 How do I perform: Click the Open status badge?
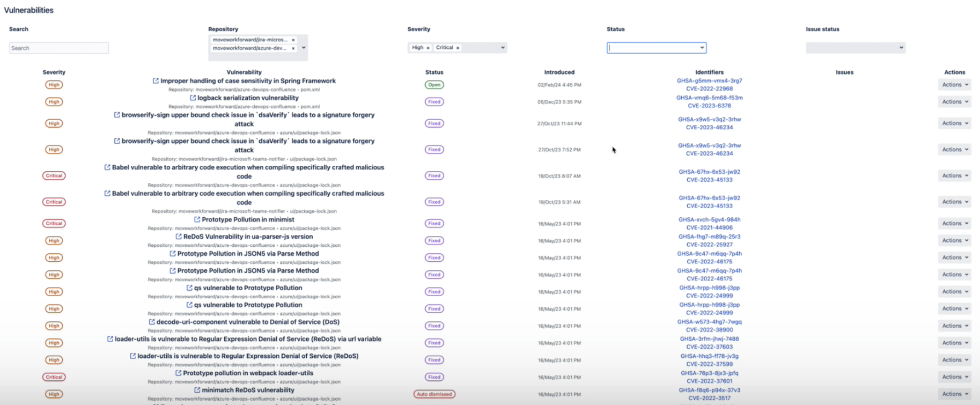click(434, 85)
